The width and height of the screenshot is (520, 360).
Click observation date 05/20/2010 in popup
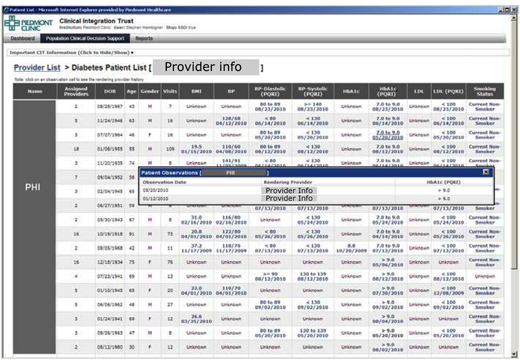point(155,190)
